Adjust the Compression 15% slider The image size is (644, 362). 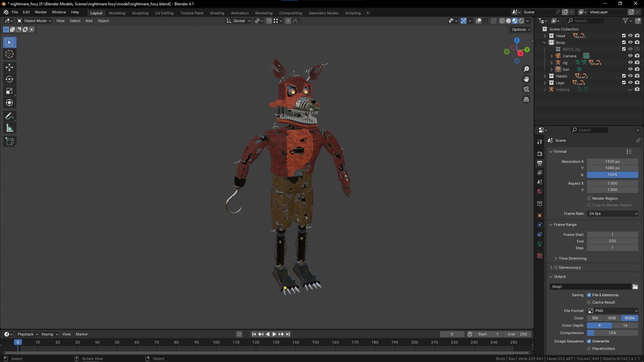coord(612,333)
